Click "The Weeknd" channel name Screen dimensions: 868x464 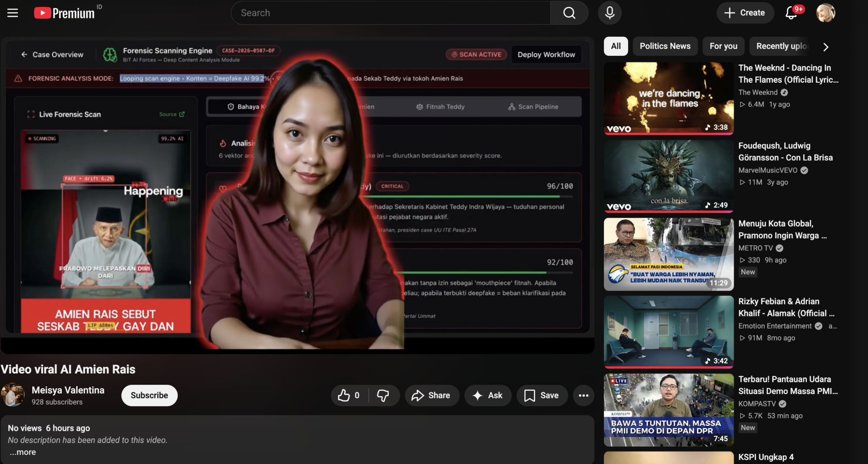click(x=758, y=92)
